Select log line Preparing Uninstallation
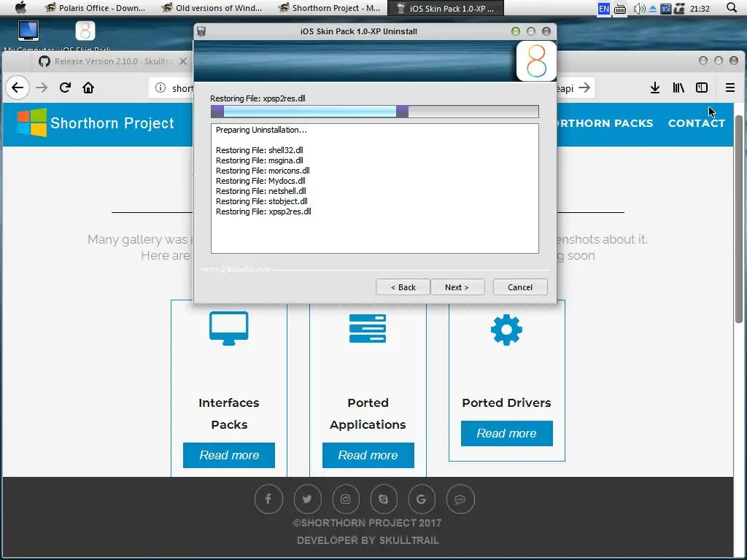 pos(261,130)
